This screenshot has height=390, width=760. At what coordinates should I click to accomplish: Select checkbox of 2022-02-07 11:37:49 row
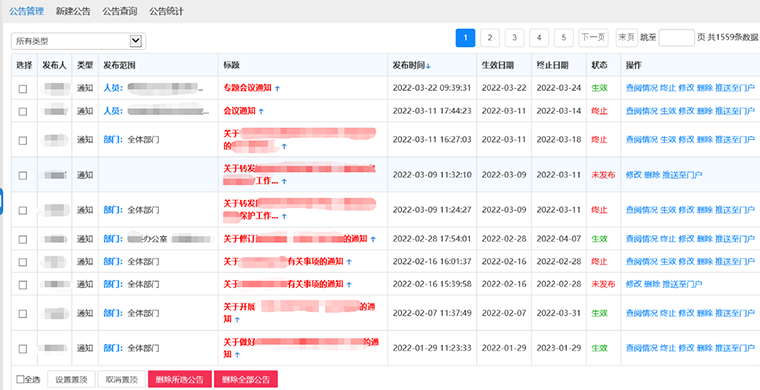[x=23, y=314]
